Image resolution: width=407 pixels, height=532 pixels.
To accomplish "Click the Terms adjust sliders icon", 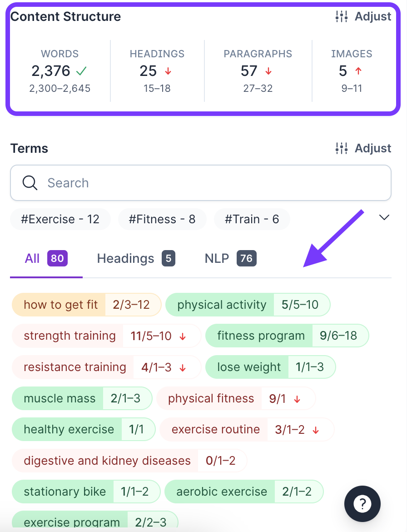I will 342,149.
